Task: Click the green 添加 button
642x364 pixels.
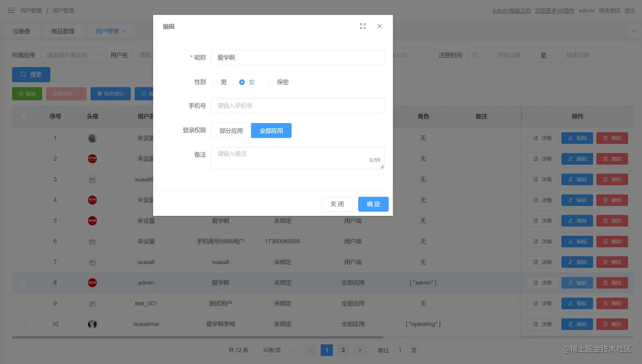Action: click(27, 94)
